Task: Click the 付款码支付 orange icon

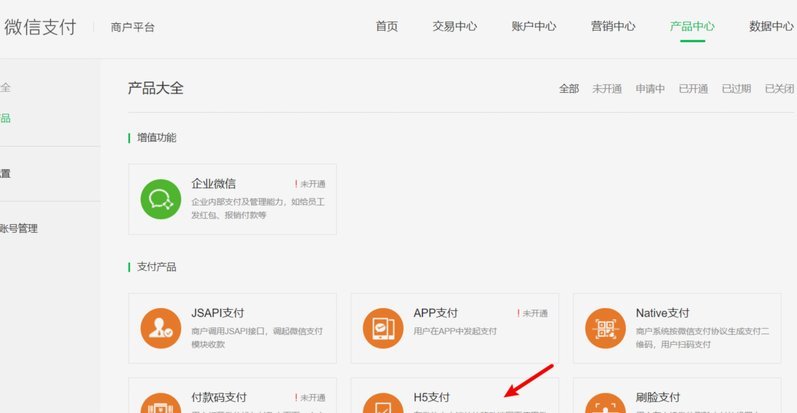Action: pyautogui.click(x=161, y=403)
